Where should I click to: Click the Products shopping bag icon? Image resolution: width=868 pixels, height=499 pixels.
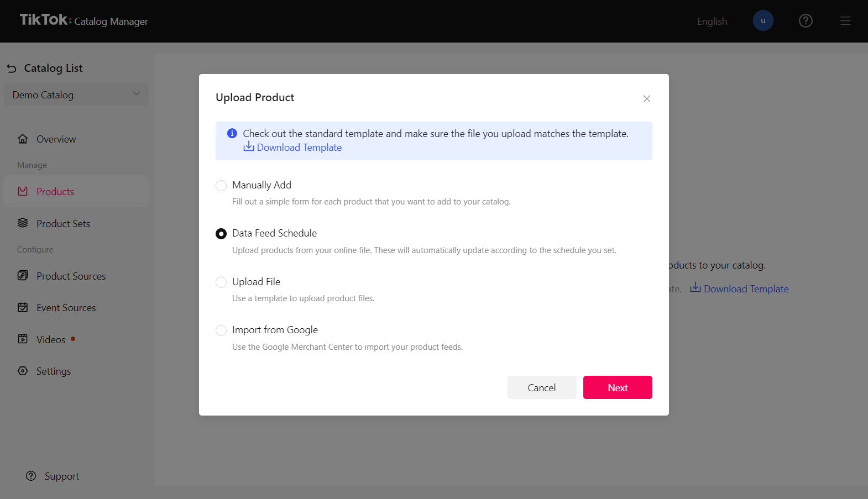(x=23, y=191)
